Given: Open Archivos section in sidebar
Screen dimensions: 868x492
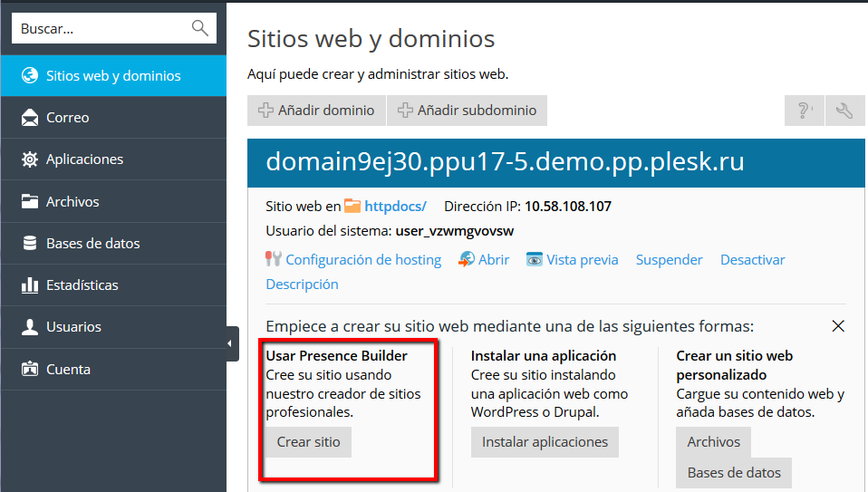Looking at the screenshot, I should pyautogui.click(x=72, y=202).
